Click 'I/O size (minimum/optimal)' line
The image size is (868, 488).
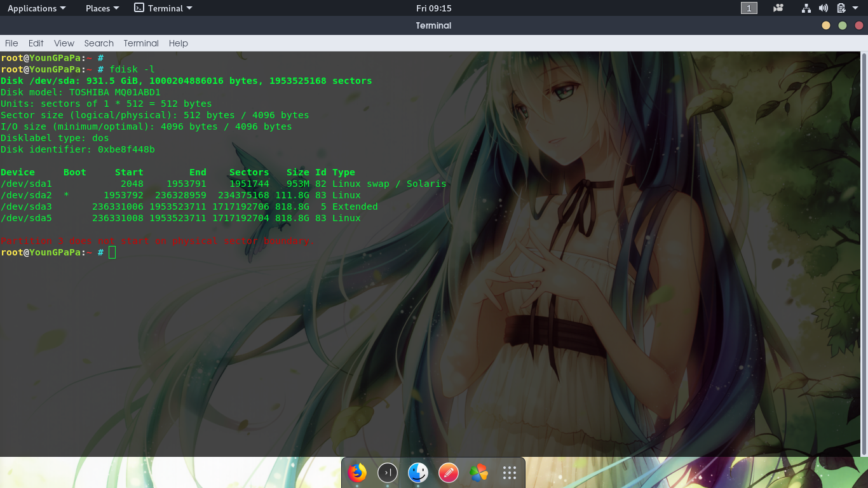click(147, 126)
